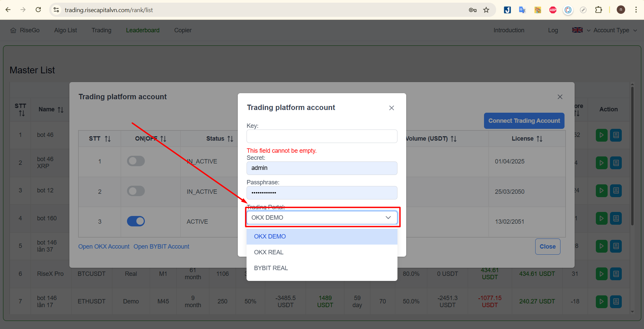Focus the empty Key input field
644x329 pixels.
click(x=322, y=136)
